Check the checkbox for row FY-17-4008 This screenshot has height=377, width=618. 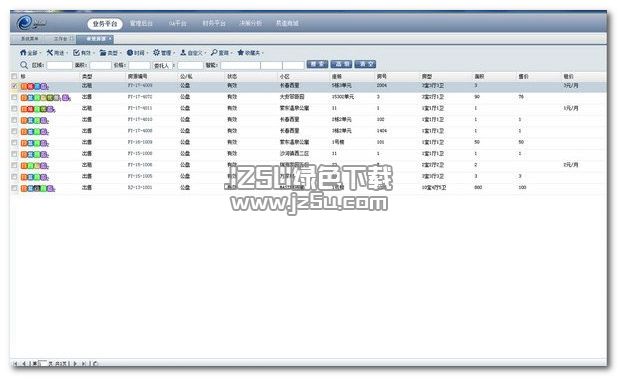tap(14, 131)
